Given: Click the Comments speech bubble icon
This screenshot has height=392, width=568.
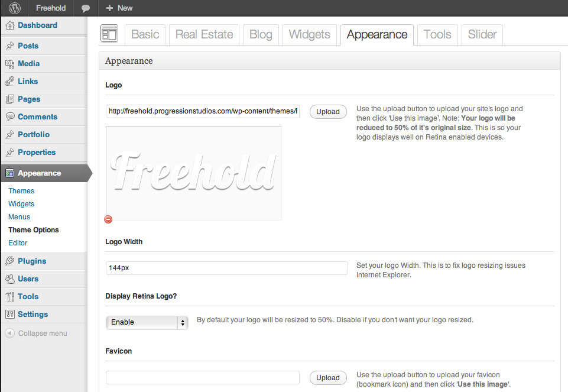Looking at the screenshot, I should point(10,116).
